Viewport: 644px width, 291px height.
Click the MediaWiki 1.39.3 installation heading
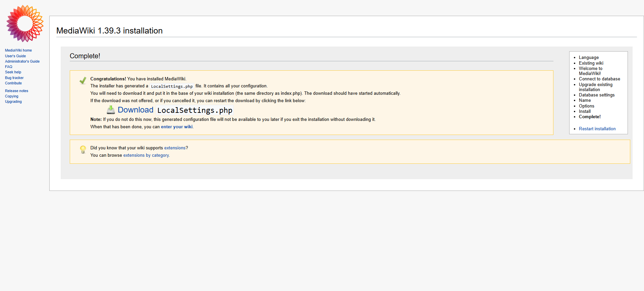[x=109, y=31]
